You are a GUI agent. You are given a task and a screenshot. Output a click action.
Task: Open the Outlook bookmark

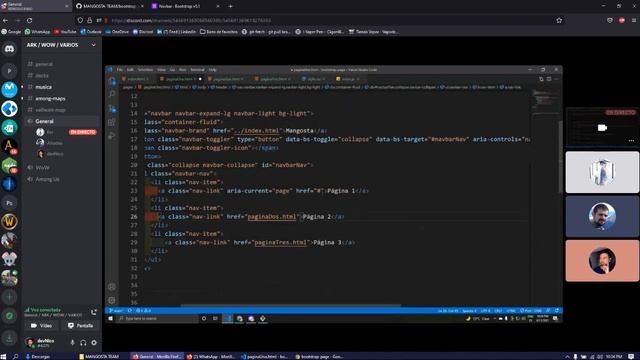[x=91, y=31]
